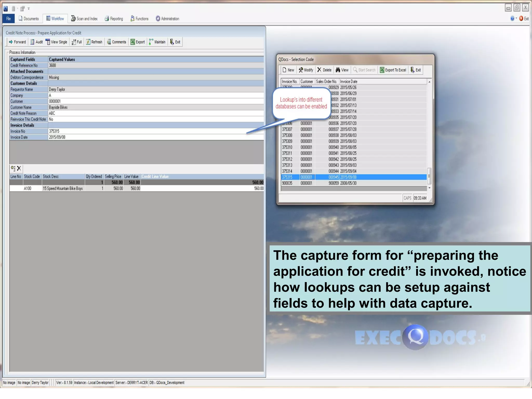Click the View Single toolbar button
Image resolution: width=532 pixels, height=399 pixels.
[x=56, y=42]
